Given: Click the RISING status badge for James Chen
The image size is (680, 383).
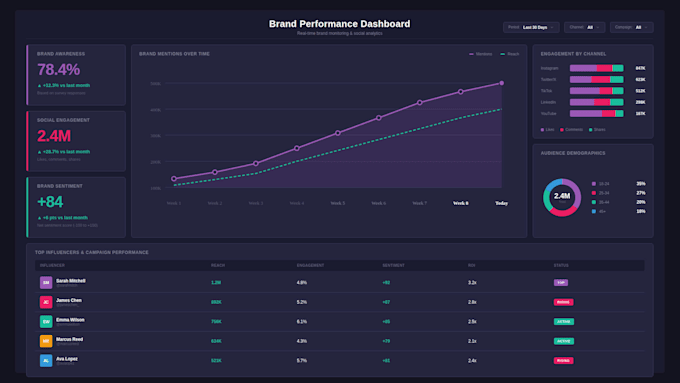Looking at the screenshot, I should [x=563, y=302].
